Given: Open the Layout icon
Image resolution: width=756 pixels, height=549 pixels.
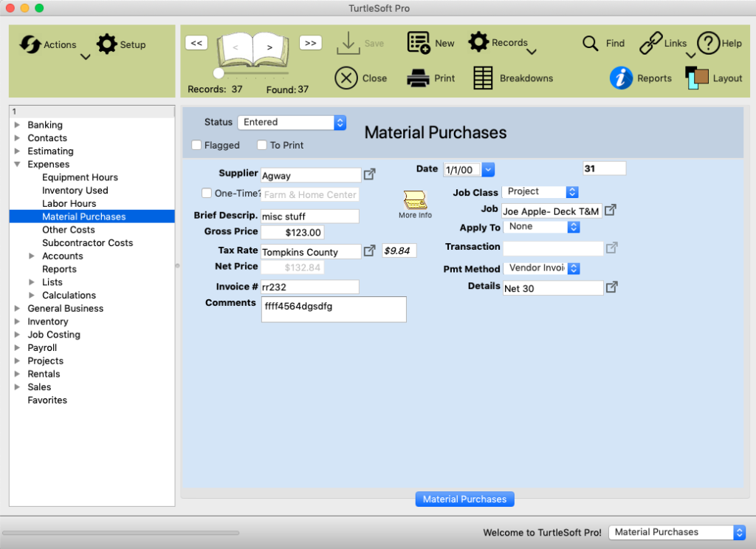Looking at the screenshot, I should [x=697, y=78].
